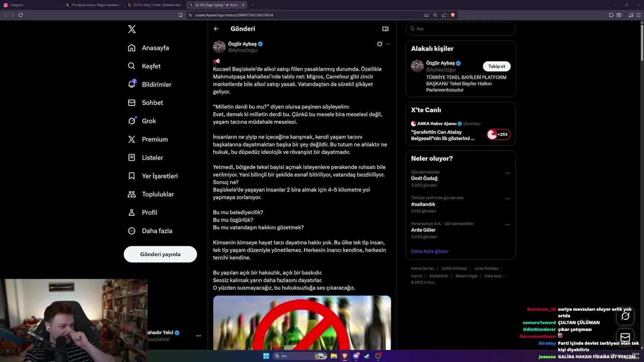The height and width of the screenshot is (362, 644).
Task: Open the alcohol ban image
Action: 302,322
